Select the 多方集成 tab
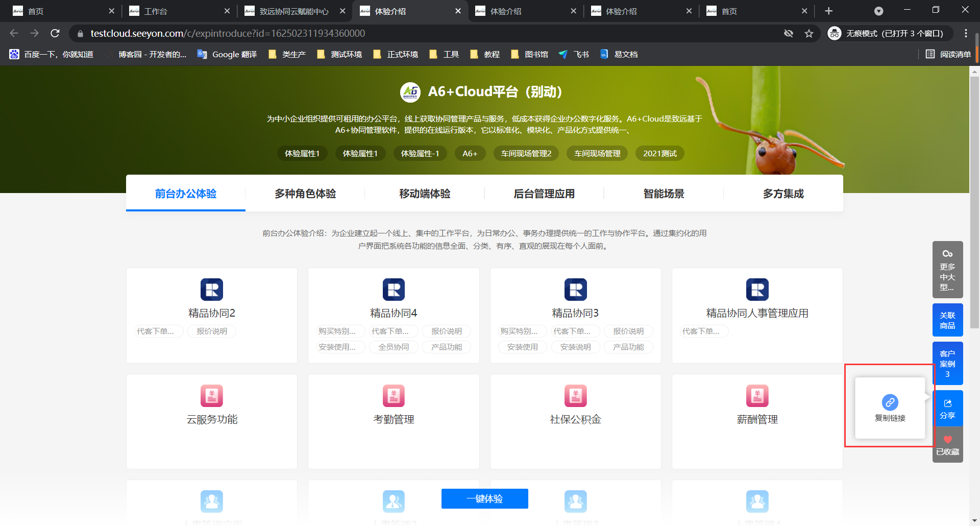The width and height of the screenshot is (980, 526). point(783,194)
